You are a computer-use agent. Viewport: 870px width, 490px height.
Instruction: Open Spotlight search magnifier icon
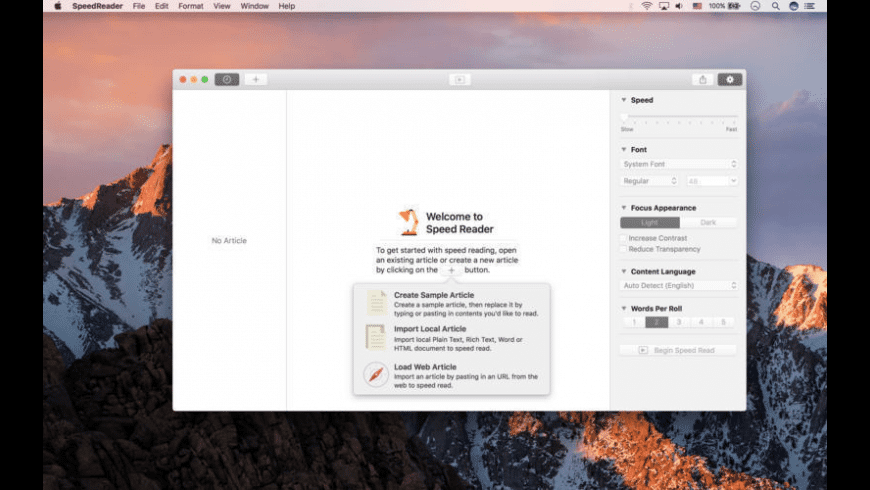click(775, 6)
